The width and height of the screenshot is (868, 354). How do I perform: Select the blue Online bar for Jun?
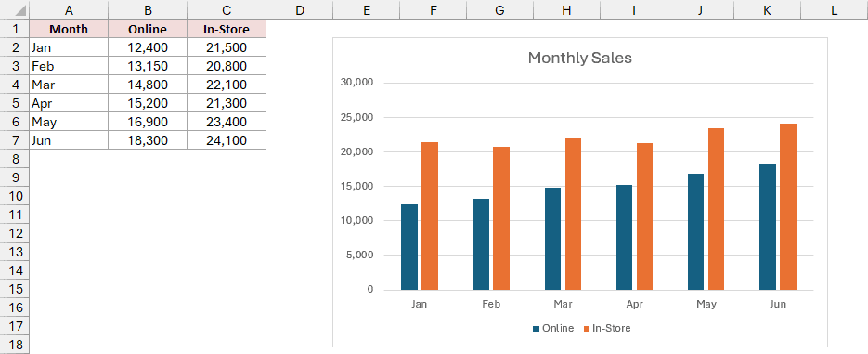767,227
